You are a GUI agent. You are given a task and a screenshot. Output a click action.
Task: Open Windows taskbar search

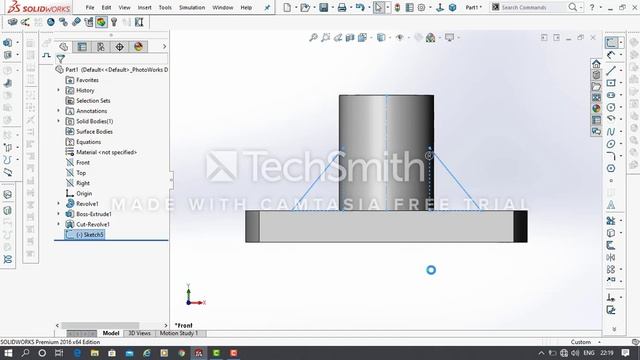(x=25, y=353)
